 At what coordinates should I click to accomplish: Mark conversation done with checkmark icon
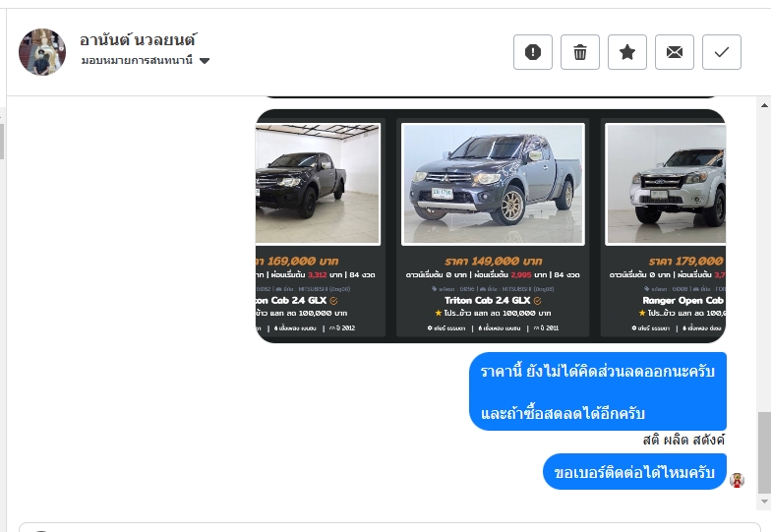[x=722, y=52]
